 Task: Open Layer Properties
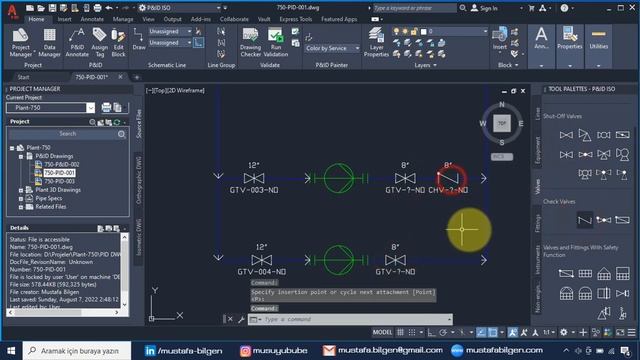376,42
